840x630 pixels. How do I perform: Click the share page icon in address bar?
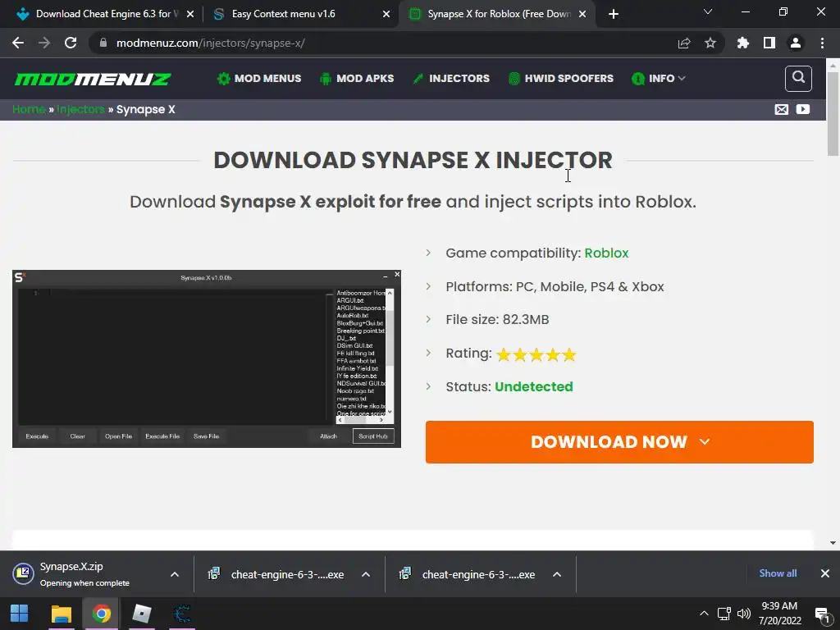[684, 43]
